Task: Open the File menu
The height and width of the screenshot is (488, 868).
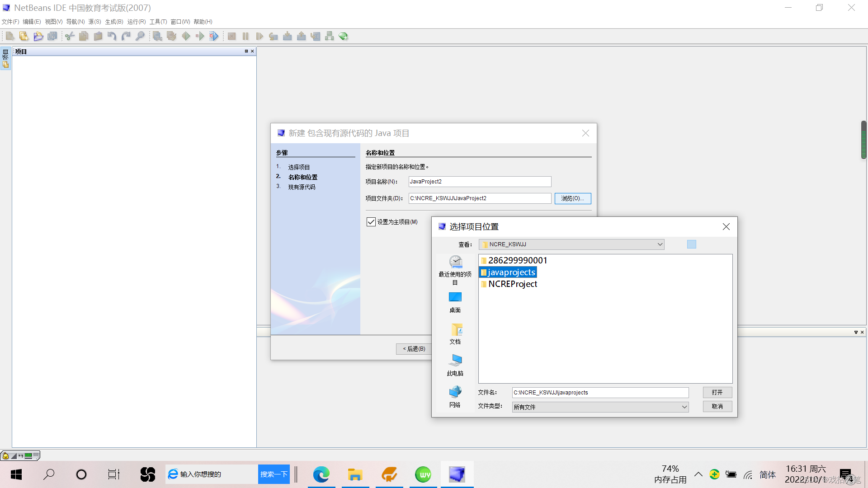Action: 10,22
